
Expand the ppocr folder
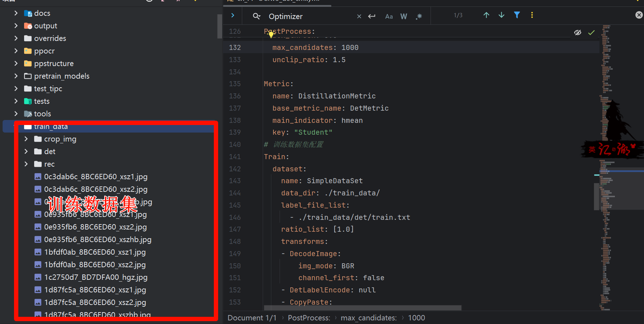(x=16, y=51)
